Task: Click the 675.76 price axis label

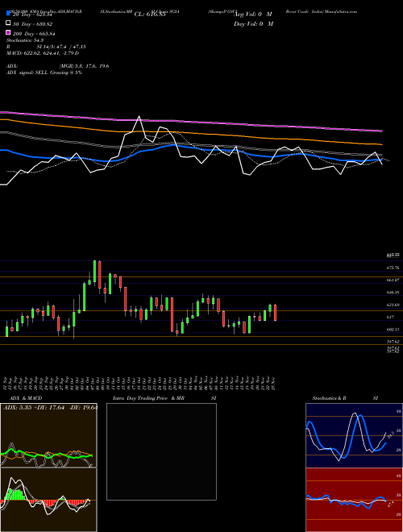Action: pos(393,268)
